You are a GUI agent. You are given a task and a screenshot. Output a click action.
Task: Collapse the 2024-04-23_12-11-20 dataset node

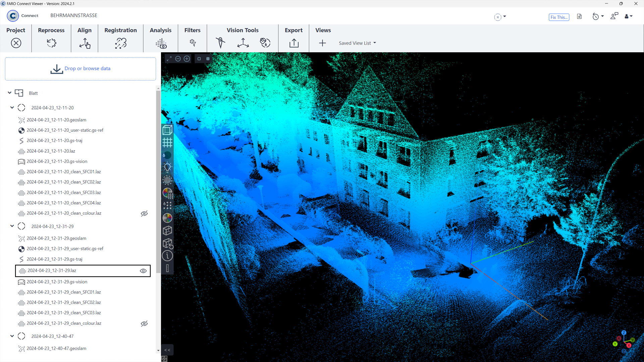(x=12, y=108)
